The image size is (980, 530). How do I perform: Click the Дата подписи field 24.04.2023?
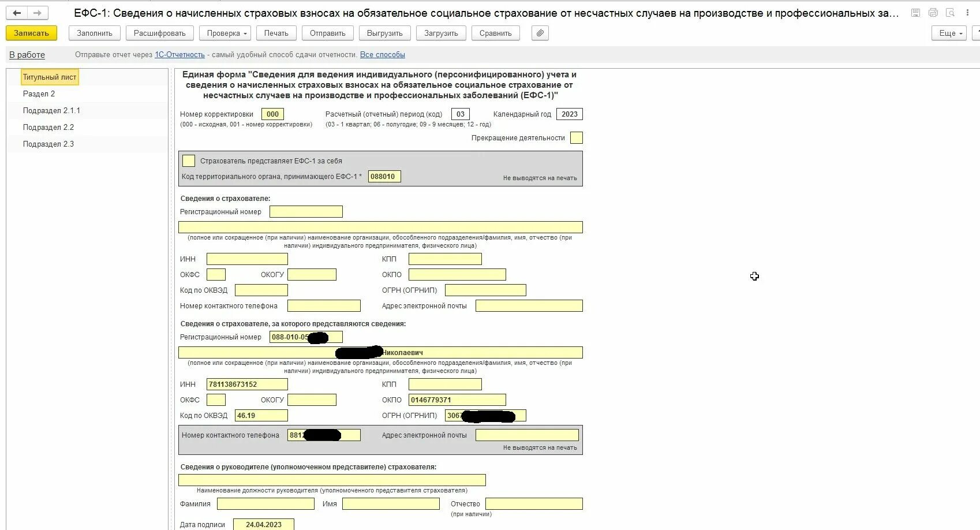(264, 525)
